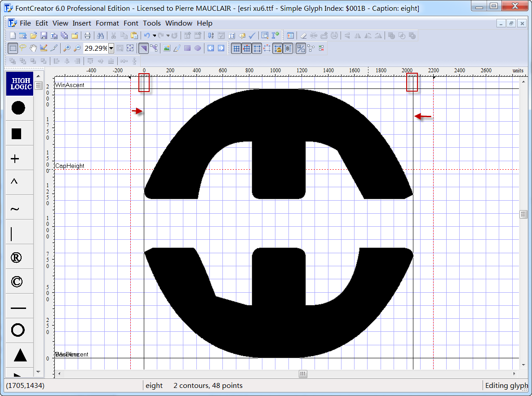Viewport: 532px width, 396px height.
Task: Zoom out with the minus magnifier
Action: tap(77, 48)
